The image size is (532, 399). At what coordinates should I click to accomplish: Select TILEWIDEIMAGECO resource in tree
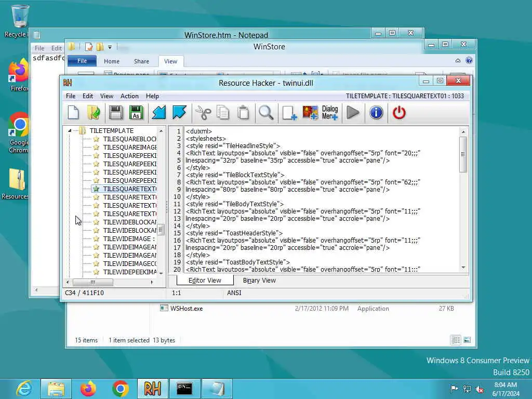(129, 263)
